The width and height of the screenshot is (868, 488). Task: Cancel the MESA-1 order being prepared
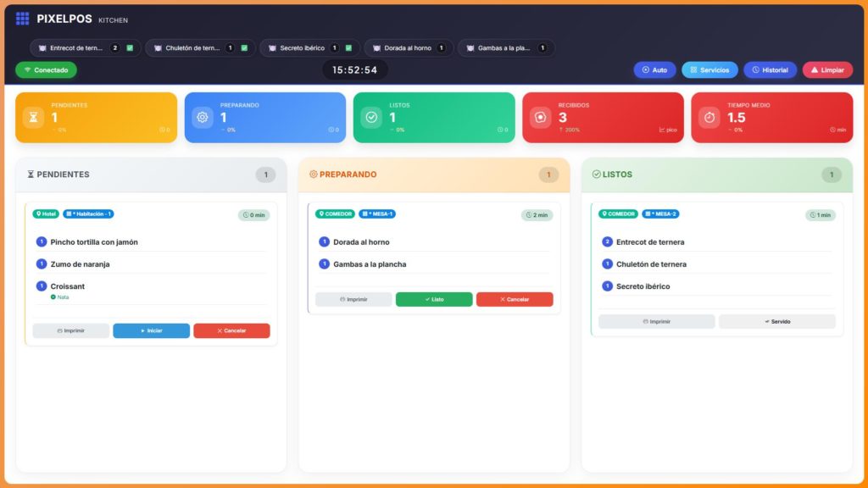(515, 299)
